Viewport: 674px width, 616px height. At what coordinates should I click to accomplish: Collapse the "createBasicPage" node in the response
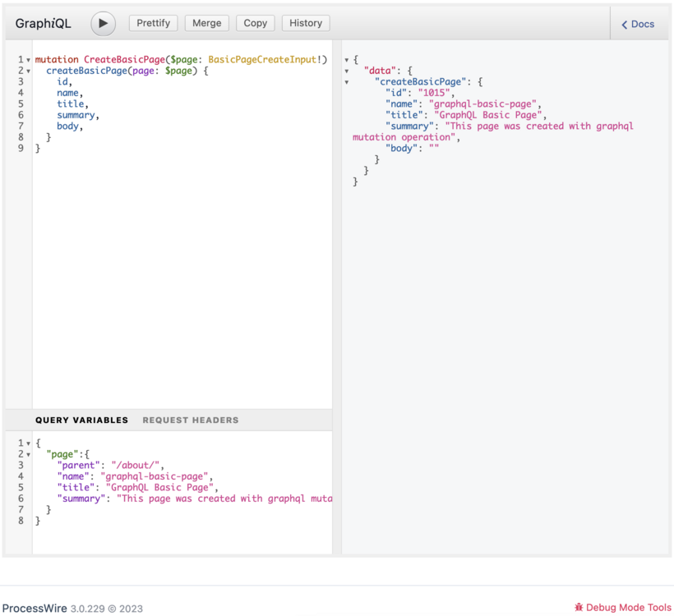click(347, 82)
